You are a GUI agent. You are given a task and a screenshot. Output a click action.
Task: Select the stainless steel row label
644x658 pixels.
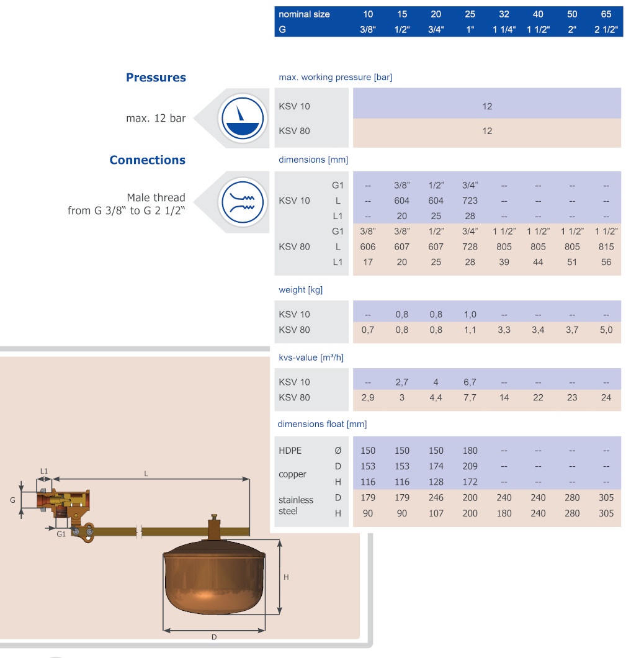[x=297, y=505]
